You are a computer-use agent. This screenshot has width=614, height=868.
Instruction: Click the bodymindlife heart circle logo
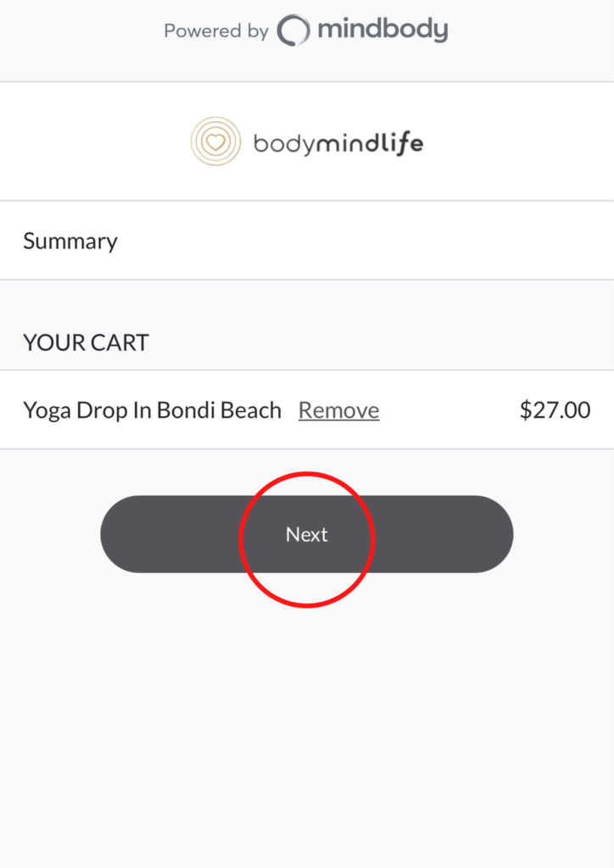coord(215,141)
